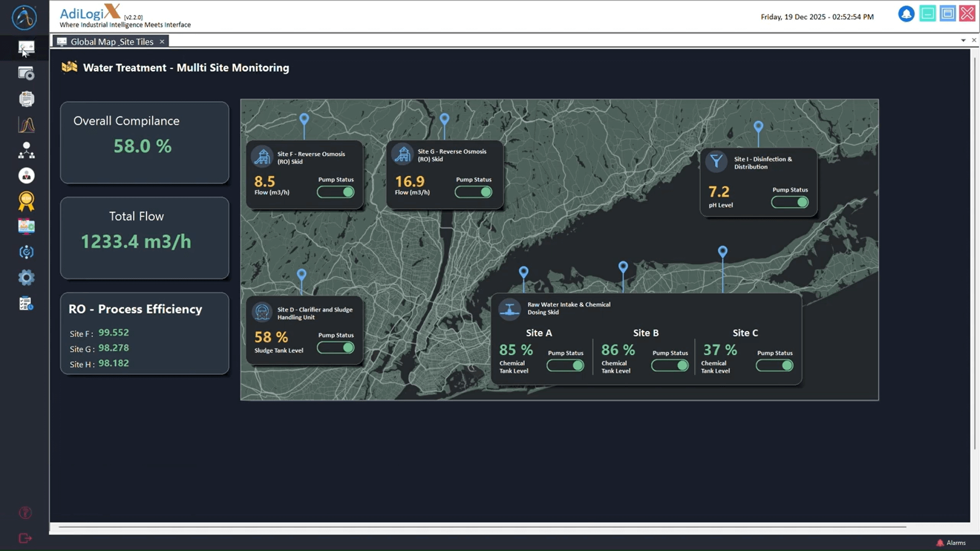This screenshot has width=980, height=551.
Task: Select the Global Map_Site Tiles tab
Action: pyautogui.click(x=111, y=42)
